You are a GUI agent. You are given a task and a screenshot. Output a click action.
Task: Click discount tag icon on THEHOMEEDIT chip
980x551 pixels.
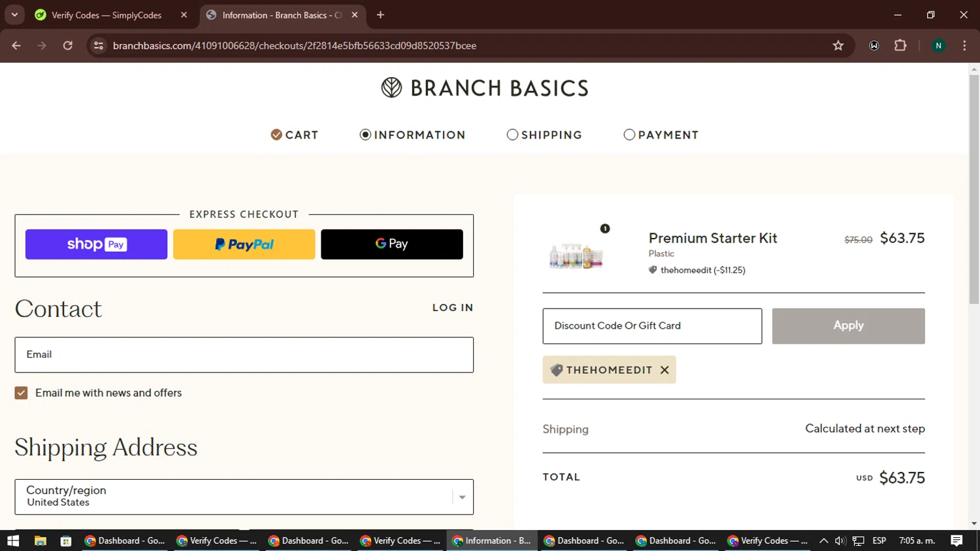coord(557,370)
